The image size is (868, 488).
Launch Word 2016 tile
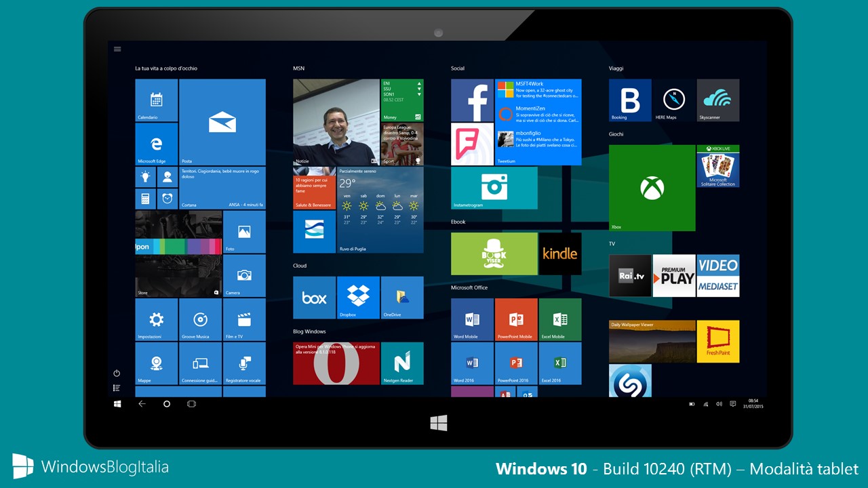[x=473, y=363]
